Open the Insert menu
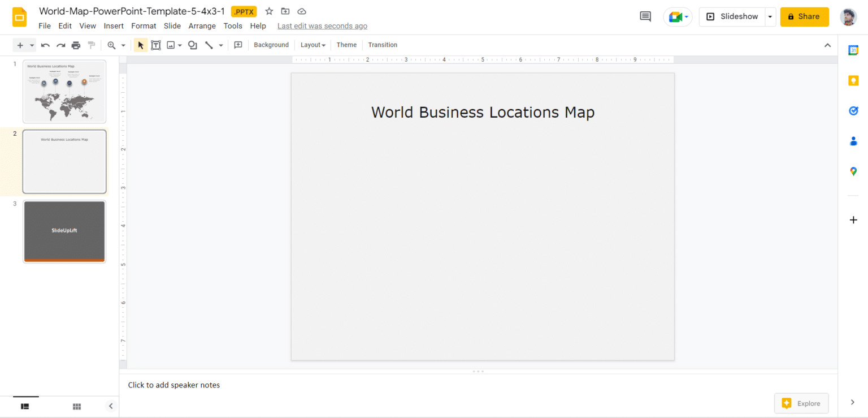The width and height of the screenshot is (868, 418). [x=114, y=25]
